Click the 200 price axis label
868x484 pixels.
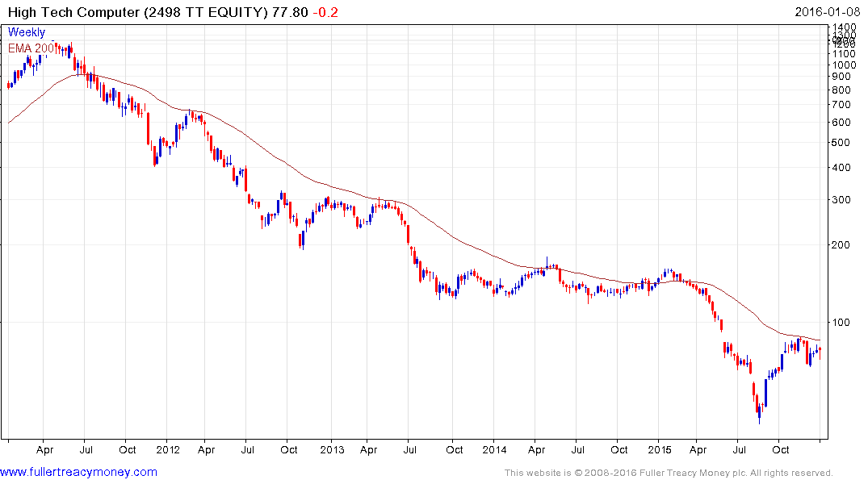[841, 244]
